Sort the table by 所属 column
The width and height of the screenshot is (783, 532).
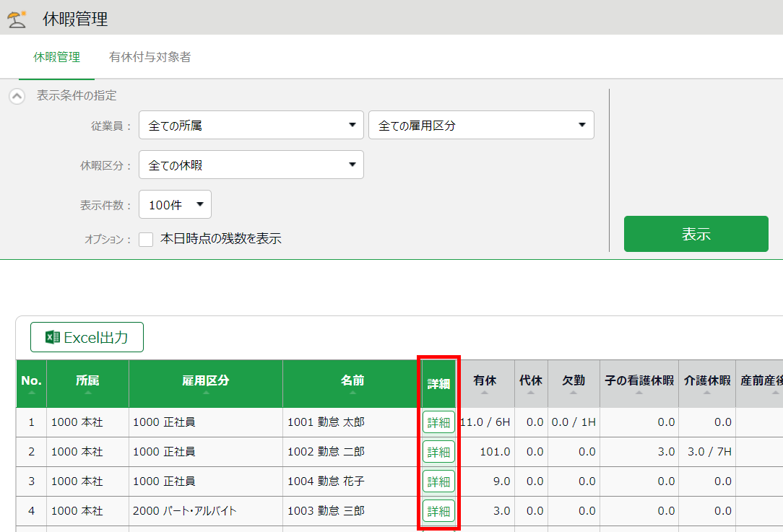[87, 393]
